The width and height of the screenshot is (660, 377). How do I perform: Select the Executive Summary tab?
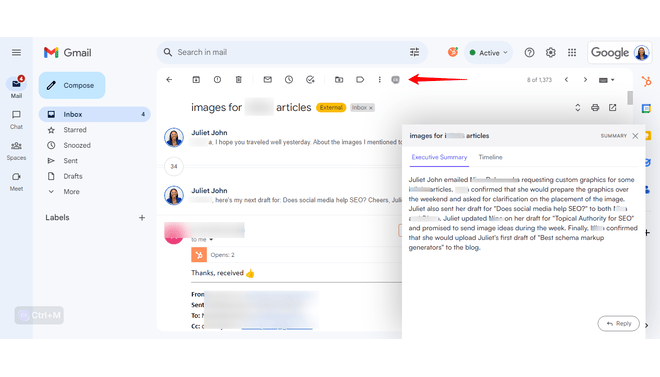[x=439, y=157]
